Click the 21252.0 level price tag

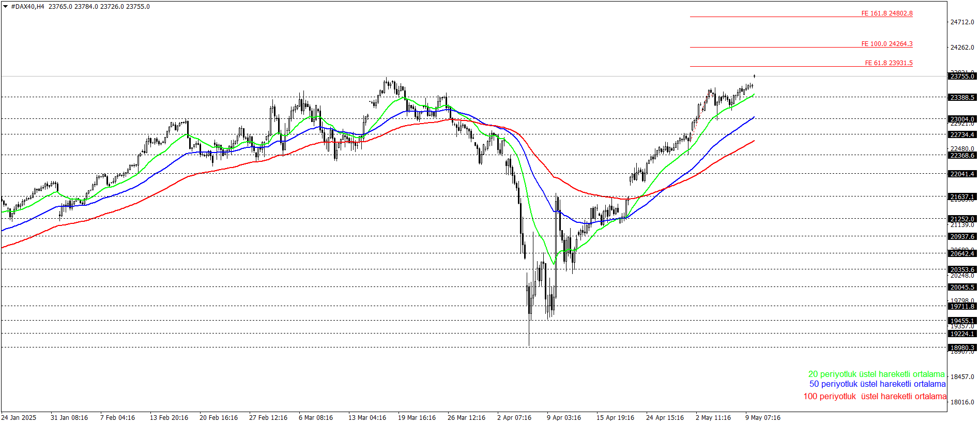click(962, 219)
